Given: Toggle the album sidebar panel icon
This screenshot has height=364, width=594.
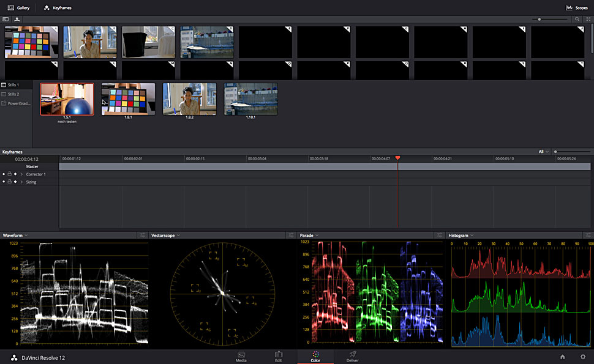Looking at the screenshot, I should point(6,19).
